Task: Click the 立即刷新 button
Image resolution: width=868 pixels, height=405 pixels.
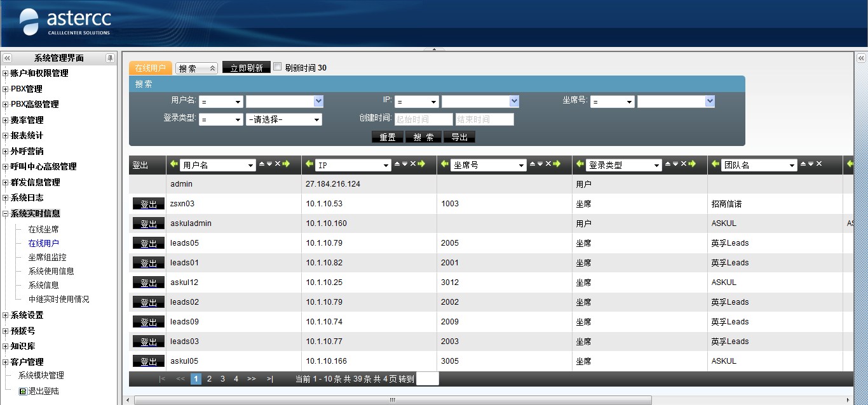Action: click(x=246, y=68)
